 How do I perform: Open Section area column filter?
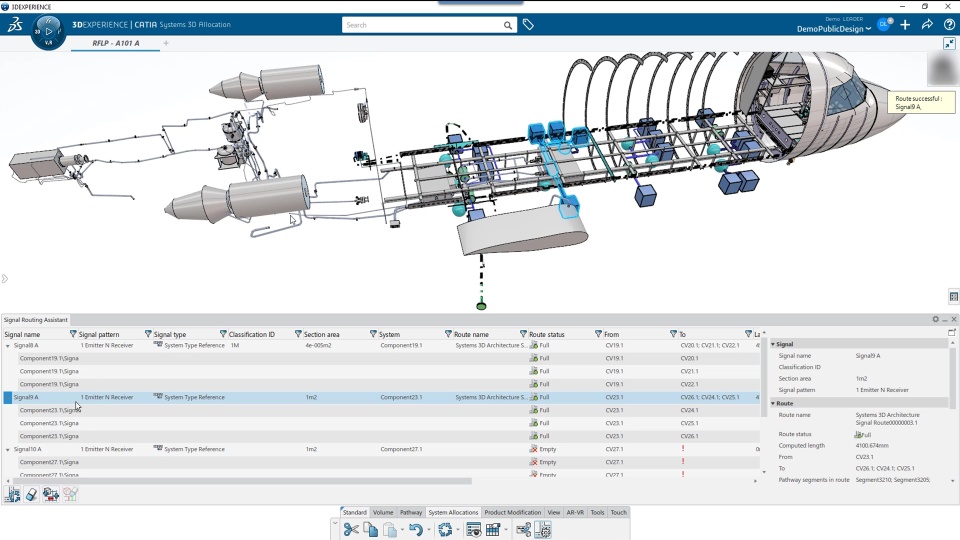(373, 334)
